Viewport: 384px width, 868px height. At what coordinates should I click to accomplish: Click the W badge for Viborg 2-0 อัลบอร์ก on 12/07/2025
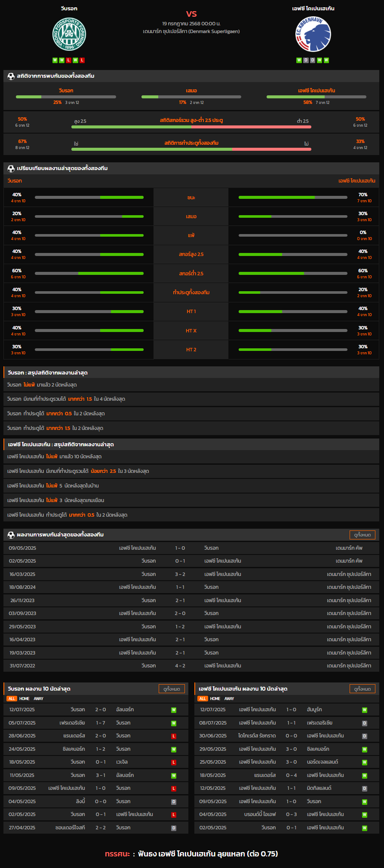(174, 710)
